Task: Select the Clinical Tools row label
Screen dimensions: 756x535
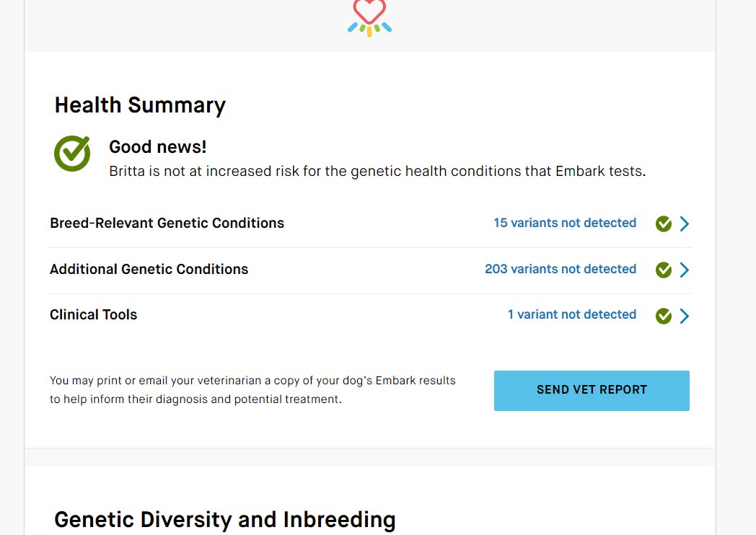Action: coord(94,315)
